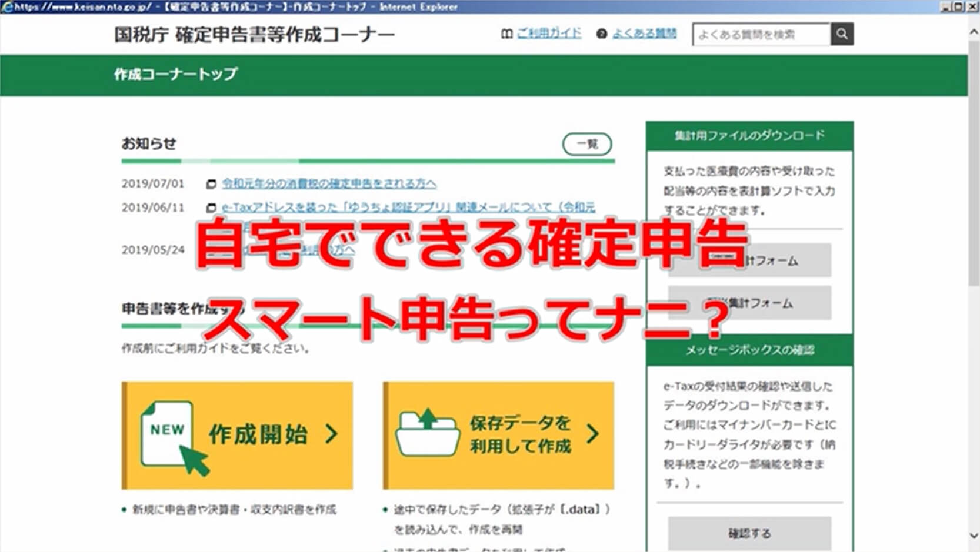
Task: Minimize the Internet Explorer window
Action: point(946,6)
